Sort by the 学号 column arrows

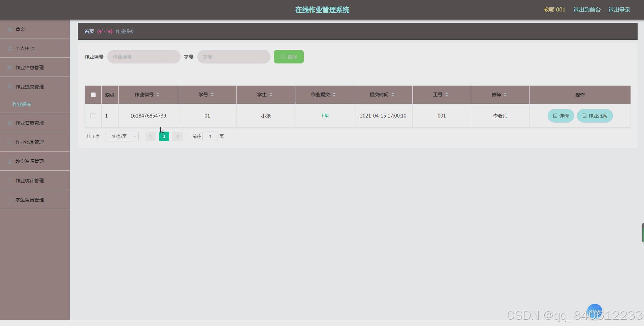coord(212,95)
